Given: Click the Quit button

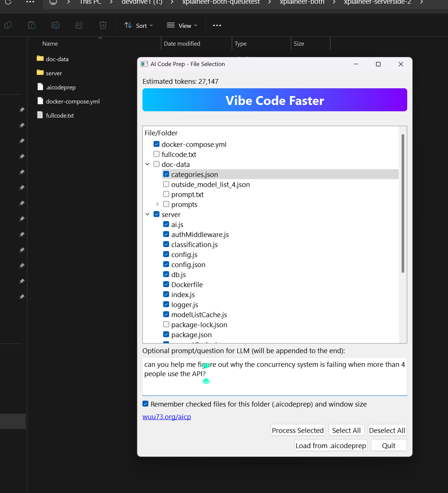Looking at the screenshot, I should [x=389, y=446].
